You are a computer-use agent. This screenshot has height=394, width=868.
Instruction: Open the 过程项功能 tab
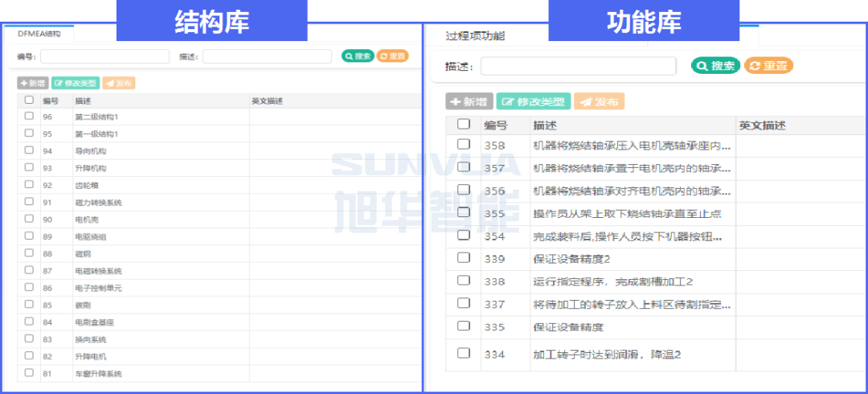tap(476, 36)
